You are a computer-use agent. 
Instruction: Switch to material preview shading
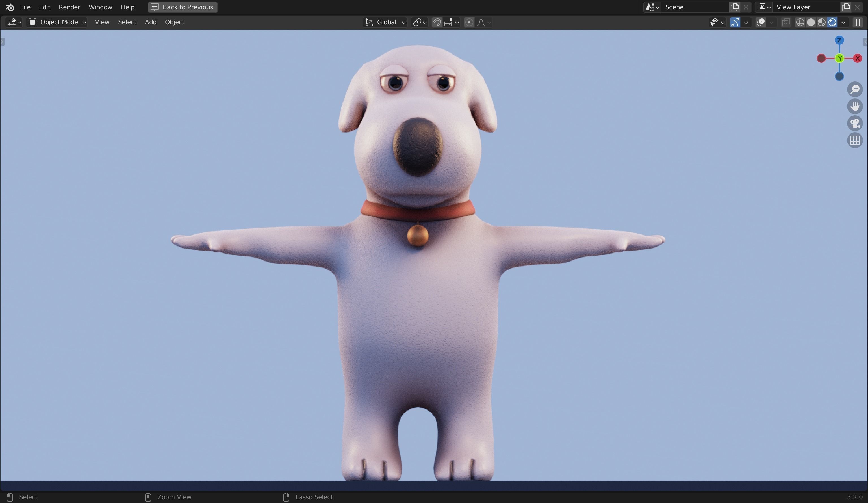pos(821,22)
